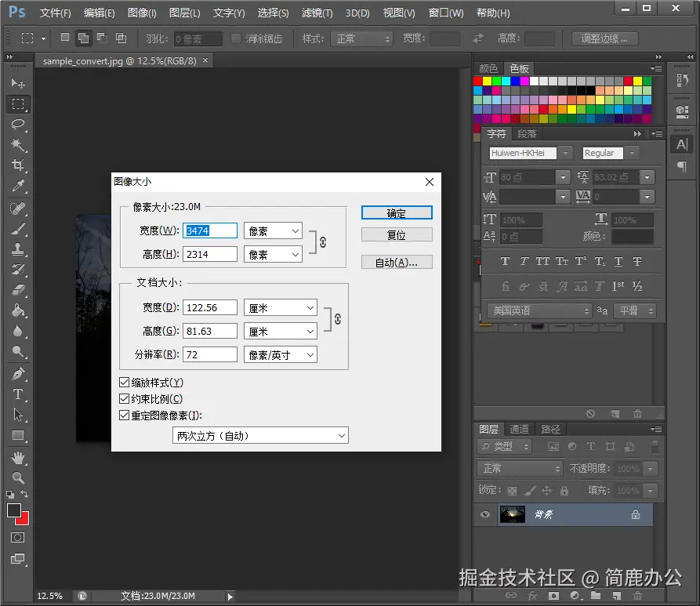Expand the 像素/英寸 resolution unit dropdown
700x606 pixels.
click(x=281, y=355)
